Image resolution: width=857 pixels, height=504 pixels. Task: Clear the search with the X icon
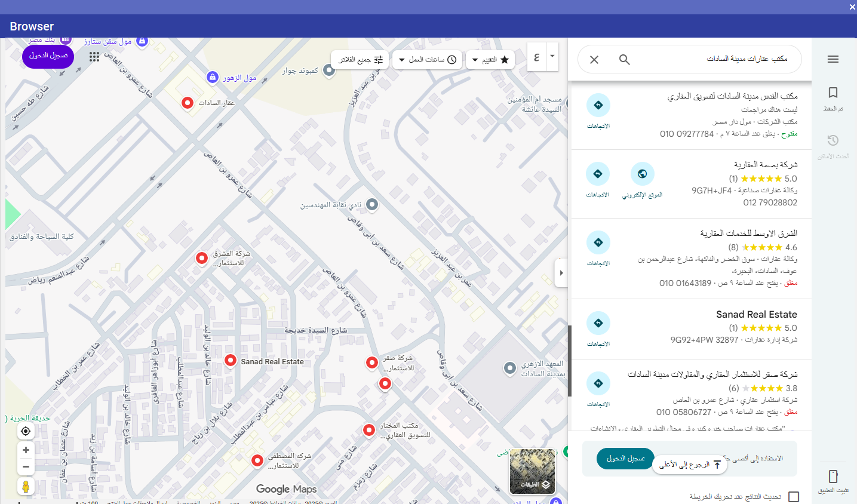[594, 60]
